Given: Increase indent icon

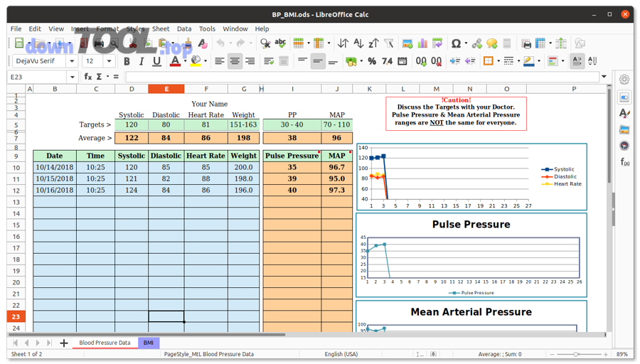Looking at the screenshot, I should (x=454, y=61).
